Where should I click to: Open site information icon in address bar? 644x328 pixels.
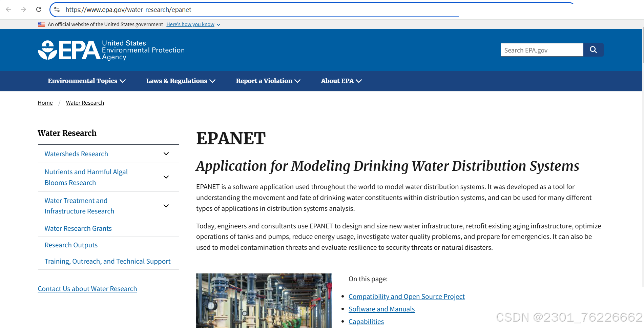pyautogui.click(x=57, y=9)
